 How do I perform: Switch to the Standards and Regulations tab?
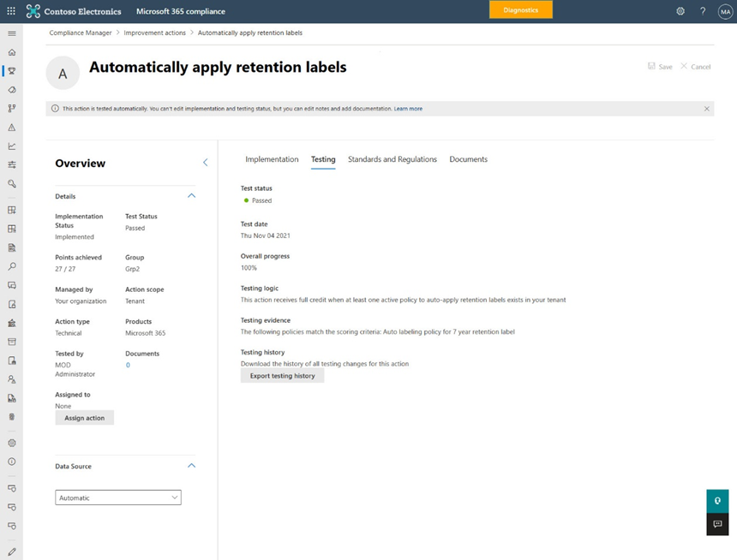(392, 159)
